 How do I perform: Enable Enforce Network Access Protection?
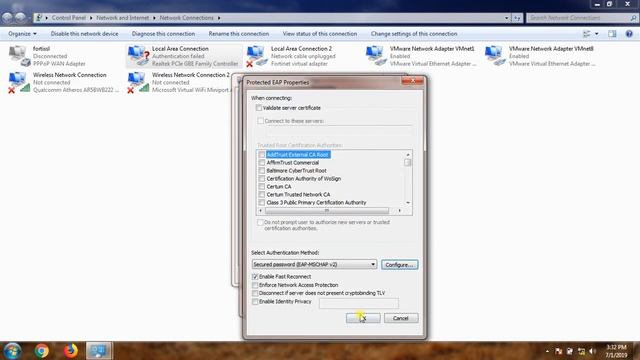(x=255, y=285)
